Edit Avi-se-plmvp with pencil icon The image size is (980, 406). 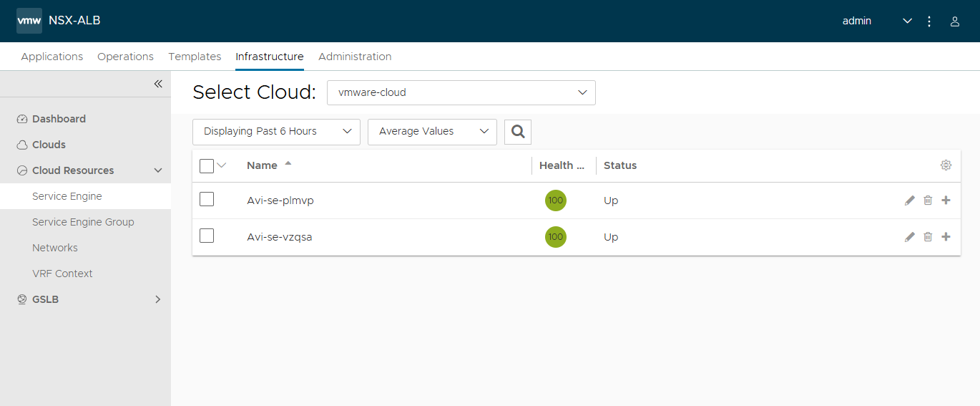[910, 200]
